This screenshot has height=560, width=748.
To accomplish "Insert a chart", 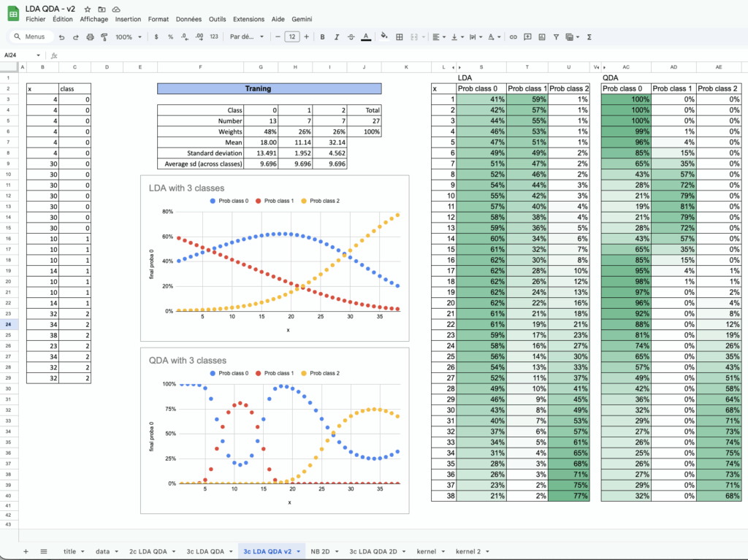I will click(542, 37).
